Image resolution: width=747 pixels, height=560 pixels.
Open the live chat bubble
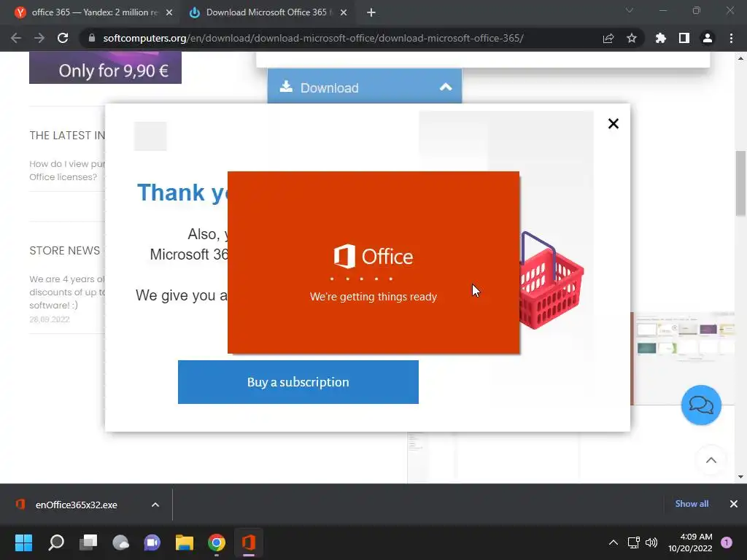coord(701,405)
